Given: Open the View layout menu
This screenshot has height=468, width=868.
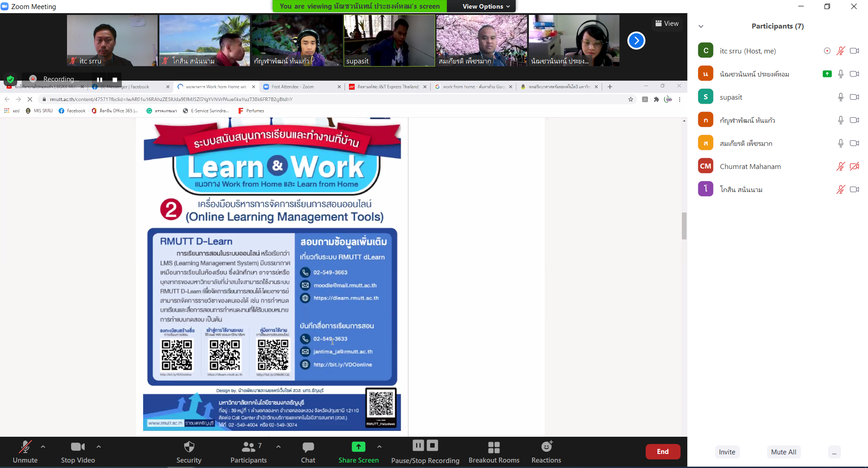Looking at the screenshot, I should pos(667,24).
